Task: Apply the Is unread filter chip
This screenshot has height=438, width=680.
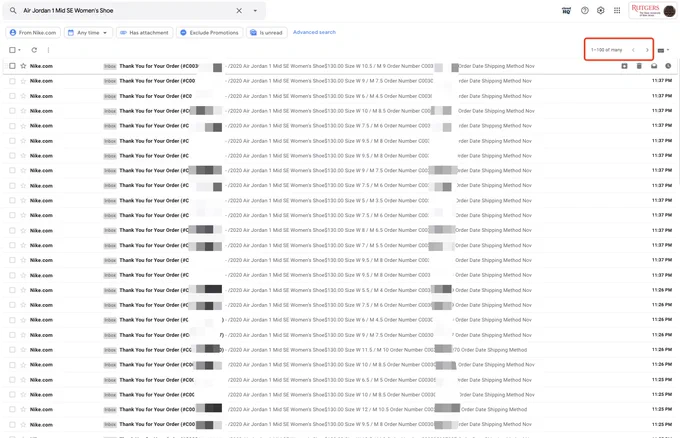Action: point(267,33)
